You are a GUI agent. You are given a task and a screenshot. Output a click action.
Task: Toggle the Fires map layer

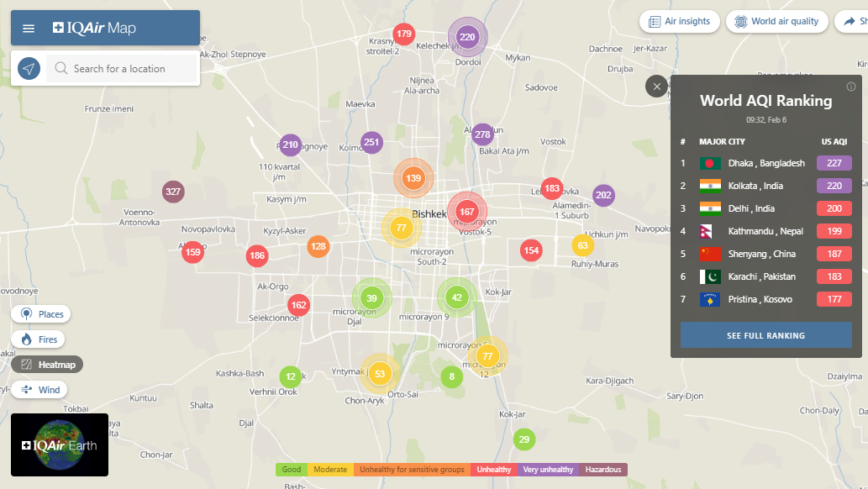point(39,339)
